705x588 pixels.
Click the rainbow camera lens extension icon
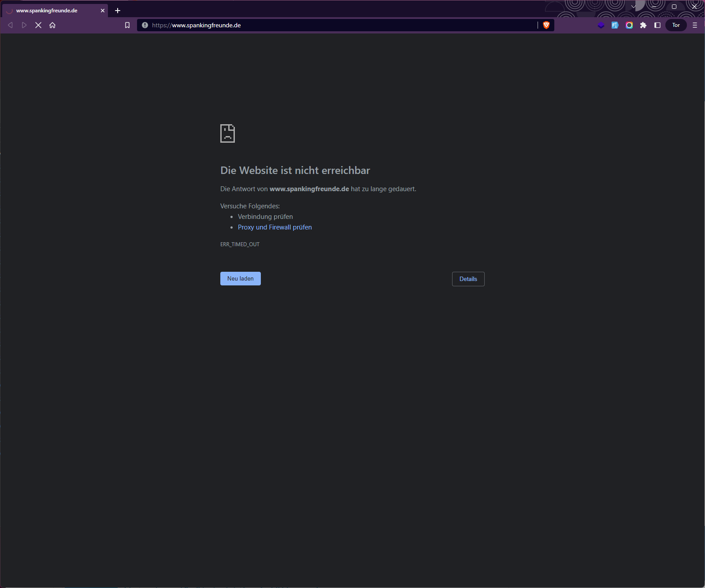coord(629,25)
